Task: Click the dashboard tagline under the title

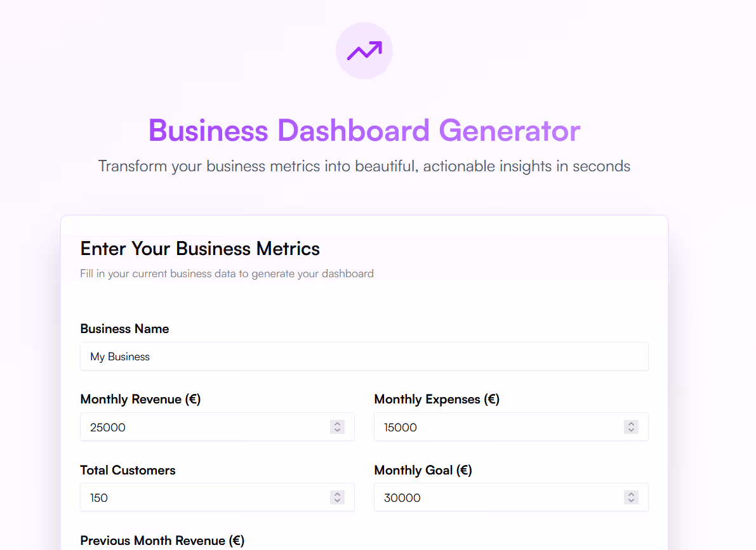Action: tap(364, 166)
